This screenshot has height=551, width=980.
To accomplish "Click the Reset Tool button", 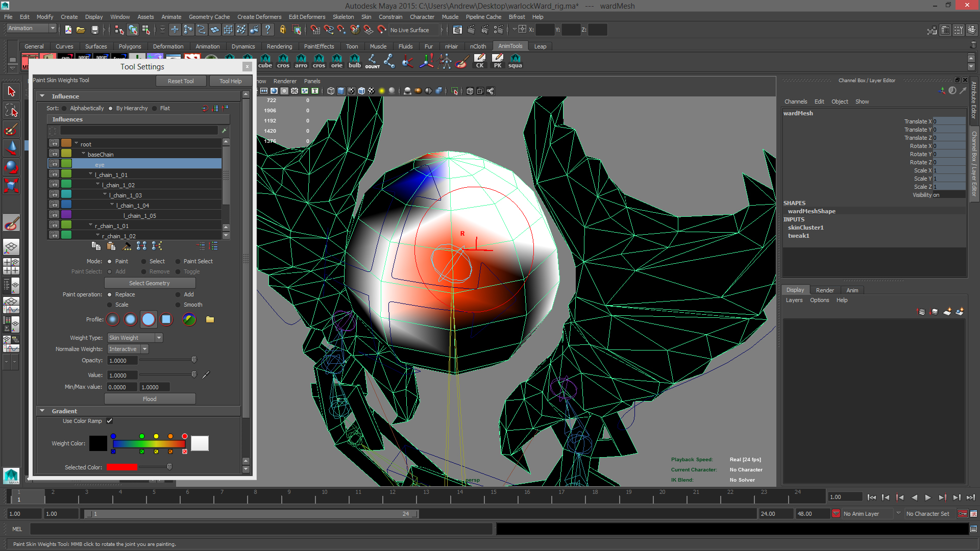I will (181, 81).
